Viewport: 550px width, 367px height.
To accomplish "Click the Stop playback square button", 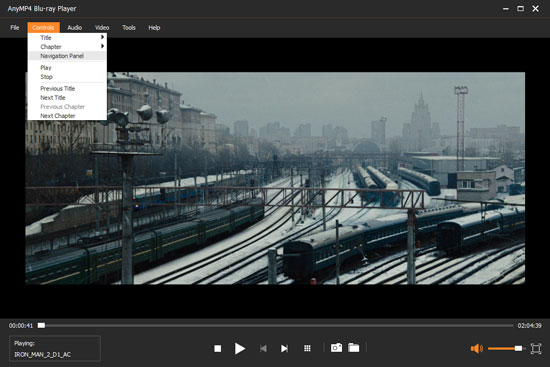I will point(217,348).
